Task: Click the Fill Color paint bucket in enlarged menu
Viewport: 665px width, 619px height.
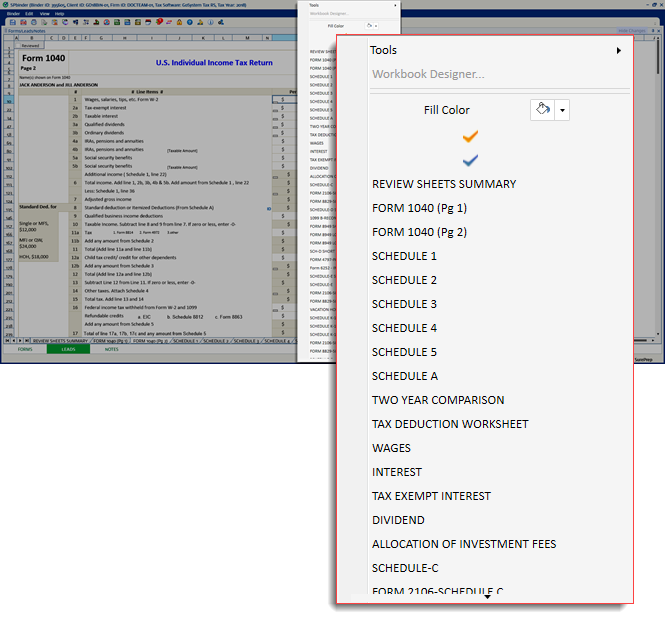Action: (542, 110)
